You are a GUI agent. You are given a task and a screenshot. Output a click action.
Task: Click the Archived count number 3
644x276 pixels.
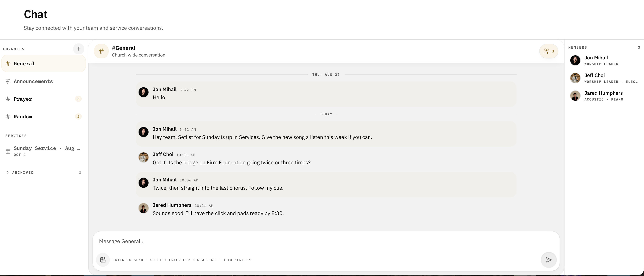[80, 173]
